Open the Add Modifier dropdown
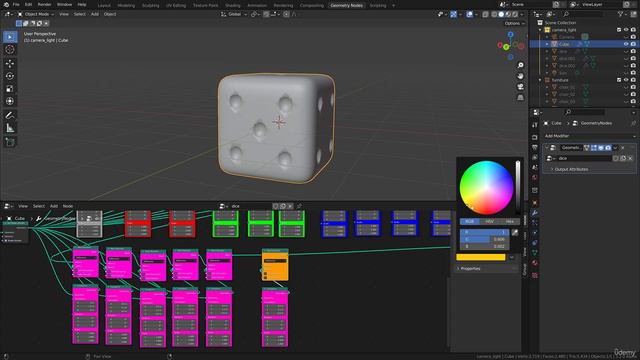The height and width of the screenshot is (360, 640). pyautogui.click(x=589, y=136)
